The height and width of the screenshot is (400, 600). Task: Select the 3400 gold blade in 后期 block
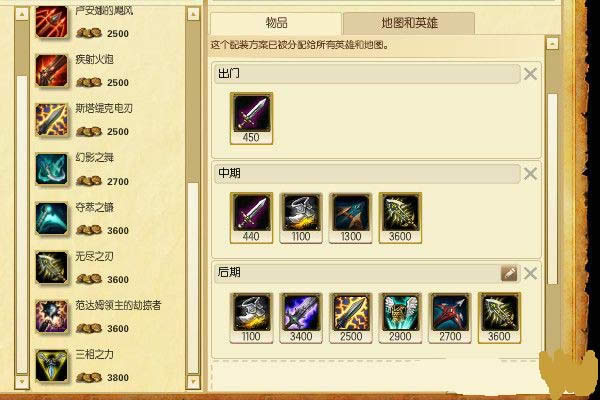point(301,318)
